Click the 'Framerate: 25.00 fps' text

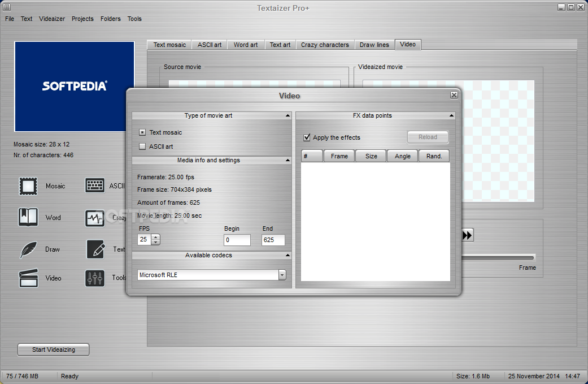click(165, 177)
